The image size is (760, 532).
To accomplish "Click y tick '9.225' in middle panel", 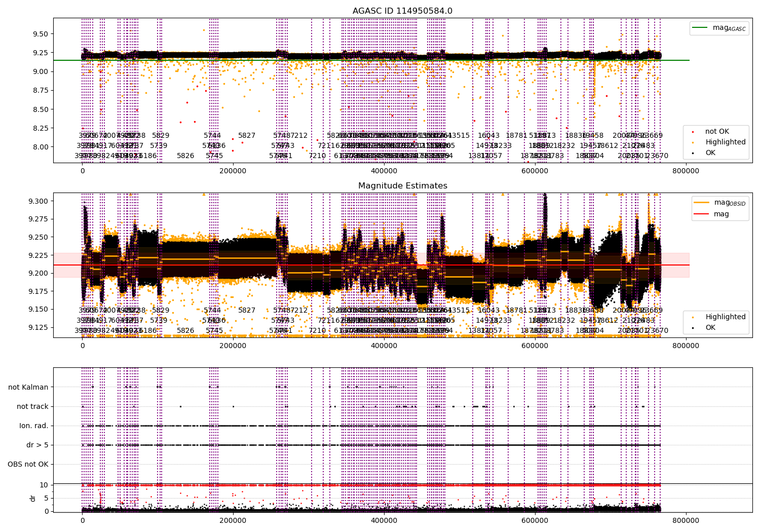I will tap(39, 255).
